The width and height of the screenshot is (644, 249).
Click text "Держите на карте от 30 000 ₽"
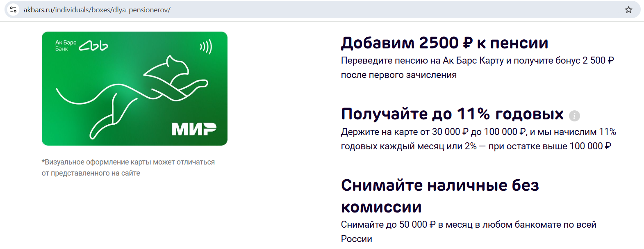point(405,132)
